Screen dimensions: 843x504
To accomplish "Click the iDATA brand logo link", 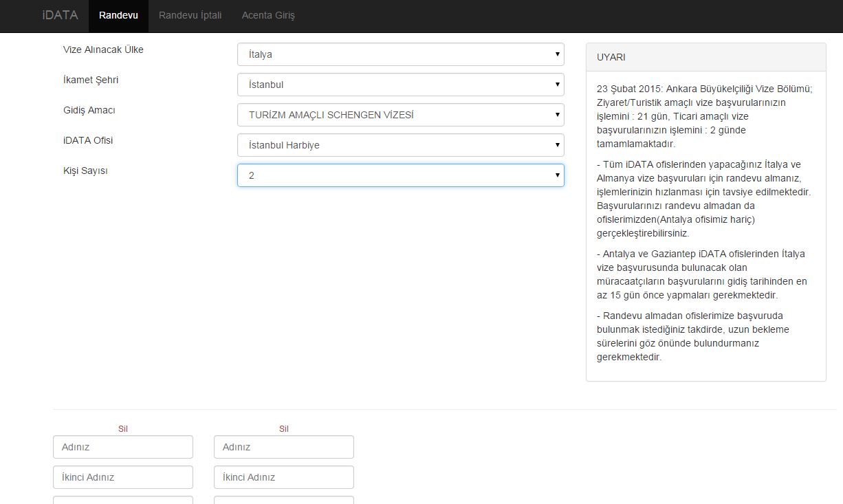I will pos(60,15).
